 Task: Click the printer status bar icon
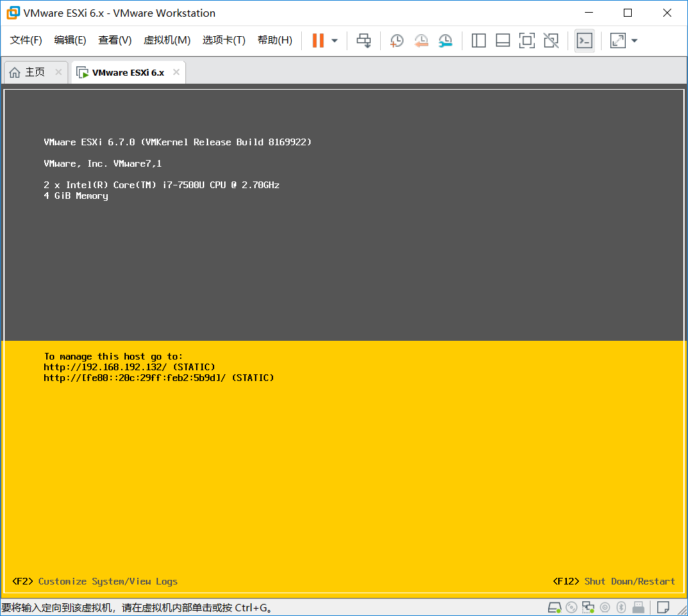coord(638,608)
